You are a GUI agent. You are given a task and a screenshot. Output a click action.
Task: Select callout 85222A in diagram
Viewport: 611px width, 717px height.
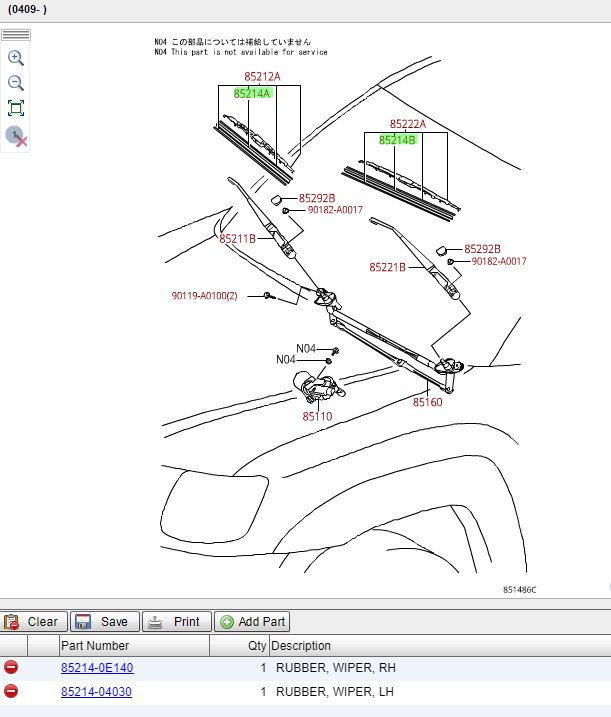click(407, 124)
